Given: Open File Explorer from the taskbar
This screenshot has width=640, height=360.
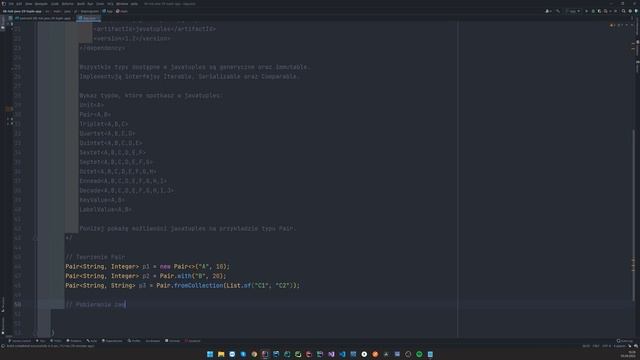Looking at the screenshot, I should click(x=221, y=354).
